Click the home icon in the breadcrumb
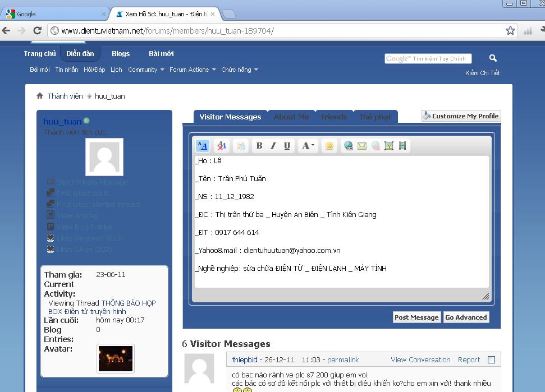Screen dimensions: 545x392 click(x=40, y=96)
